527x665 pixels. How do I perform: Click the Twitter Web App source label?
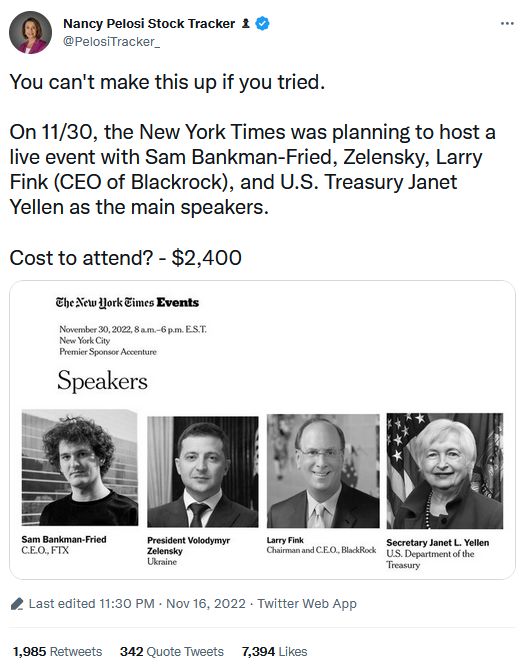pyautogui.click(x=307, y=604)
